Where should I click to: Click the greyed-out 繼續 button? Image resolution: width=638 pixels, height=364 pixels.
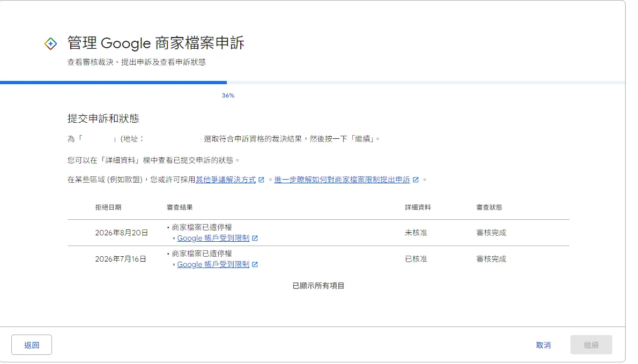tap(591, 345)
